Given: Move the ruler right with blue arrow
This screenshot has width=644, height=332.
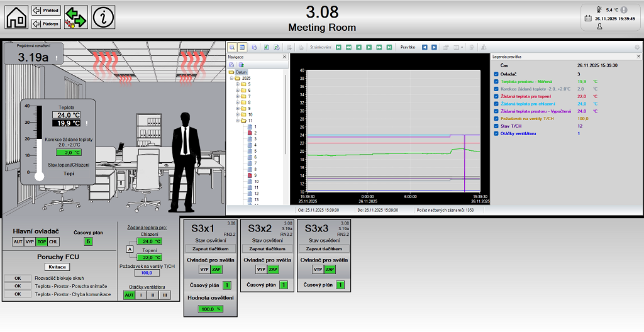Looking at the screenshot, I should [434, 47].
